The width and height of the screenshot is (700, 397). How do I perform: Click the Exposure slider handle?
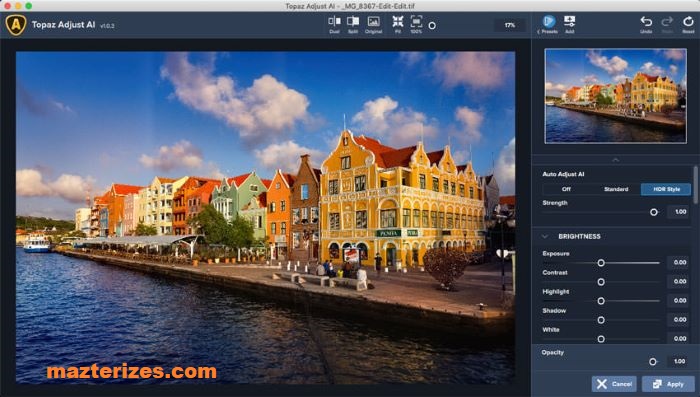coord(601,263)
